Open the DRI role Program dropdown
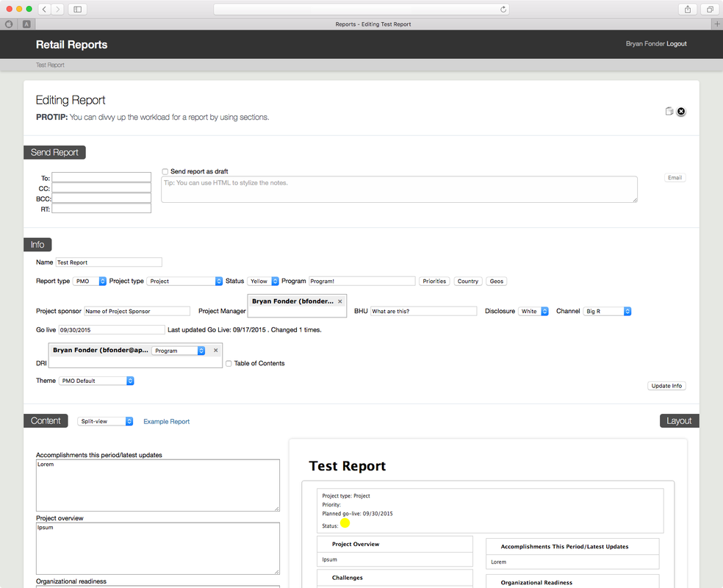This screenshot has height=588, width=723. pos(178,351)
